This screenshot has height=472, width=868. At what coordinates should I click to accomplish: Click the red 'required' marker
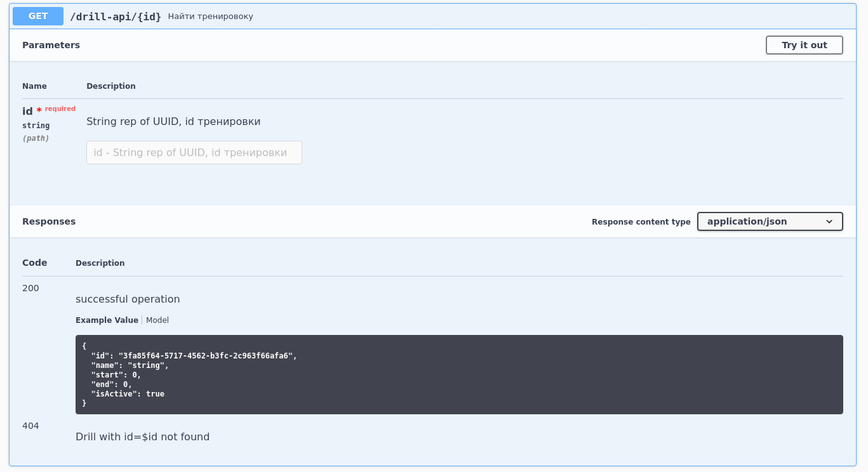pos(60,109)
